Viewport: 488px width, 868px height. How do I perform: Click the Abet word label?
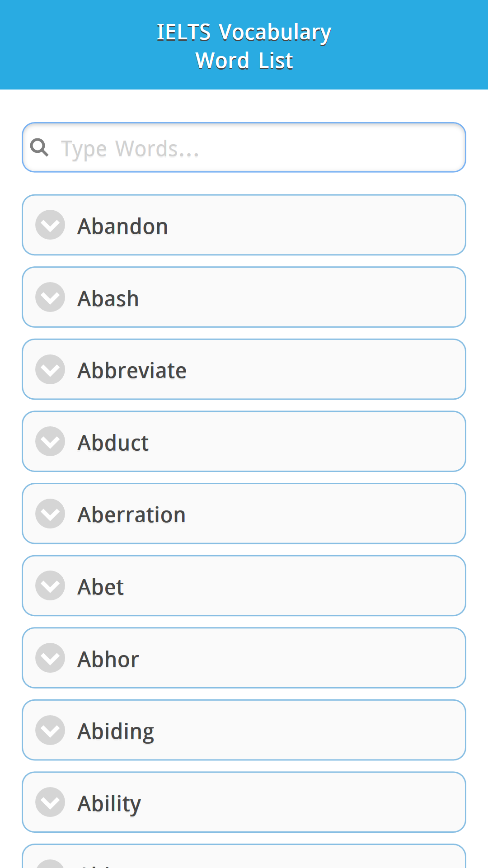click(x=100, y=587)
